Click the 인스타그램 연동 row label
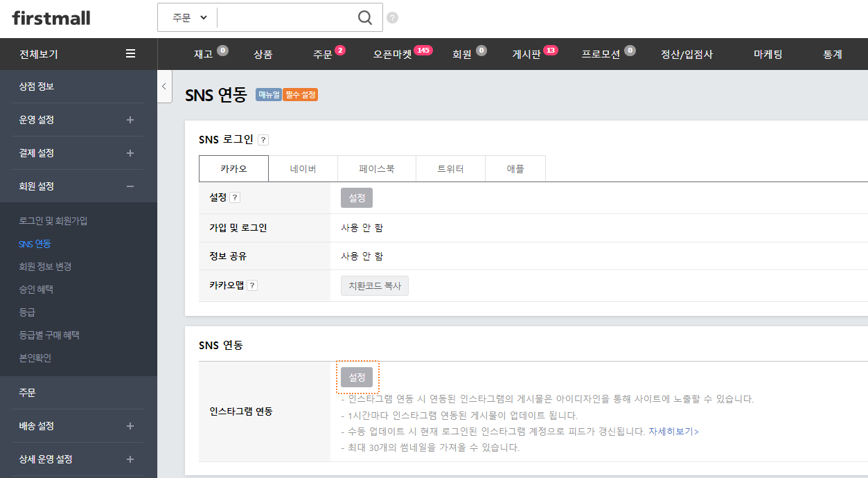Screen dimensions: 868x478 click(241, 411)
